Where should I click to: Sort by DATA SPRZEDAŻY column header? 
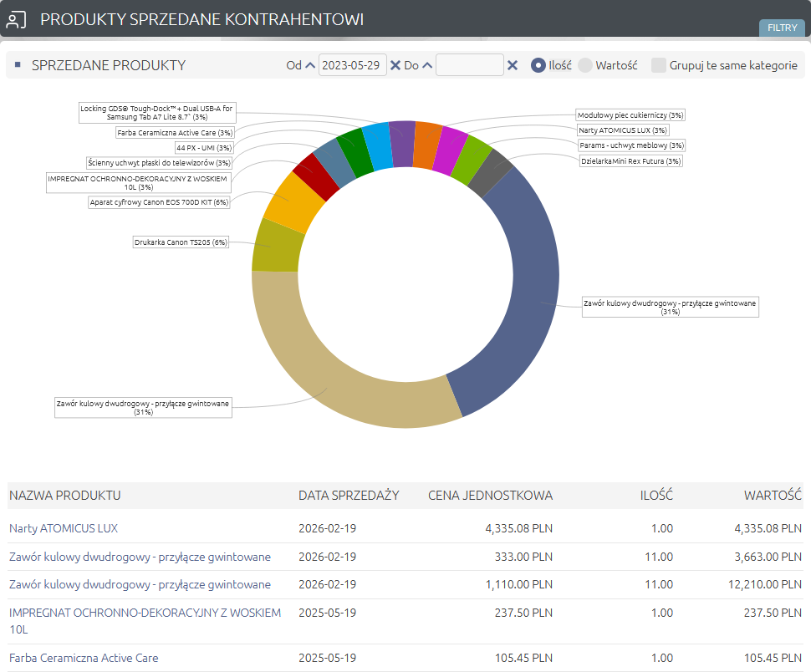click(x=349, y=495)
